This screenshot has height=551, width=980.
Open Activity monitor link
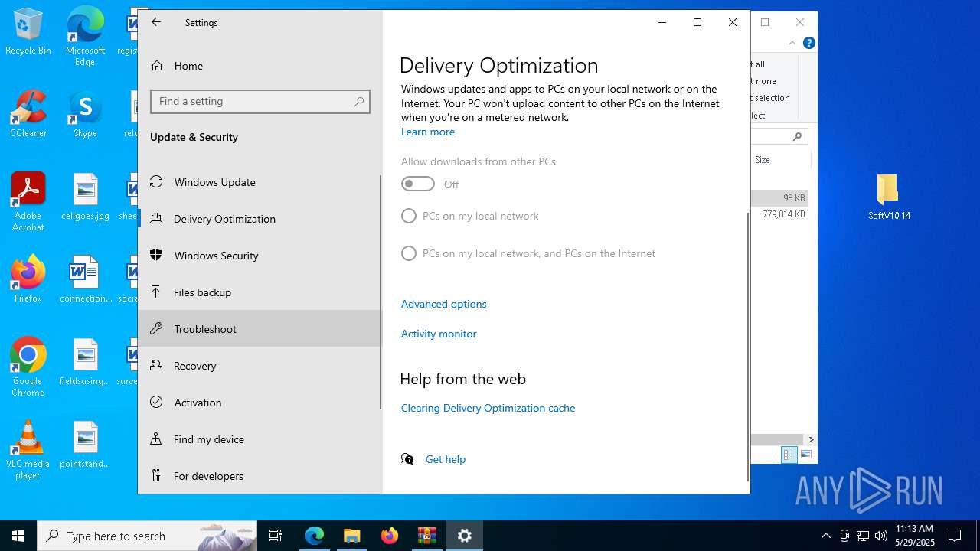point(439,334)
